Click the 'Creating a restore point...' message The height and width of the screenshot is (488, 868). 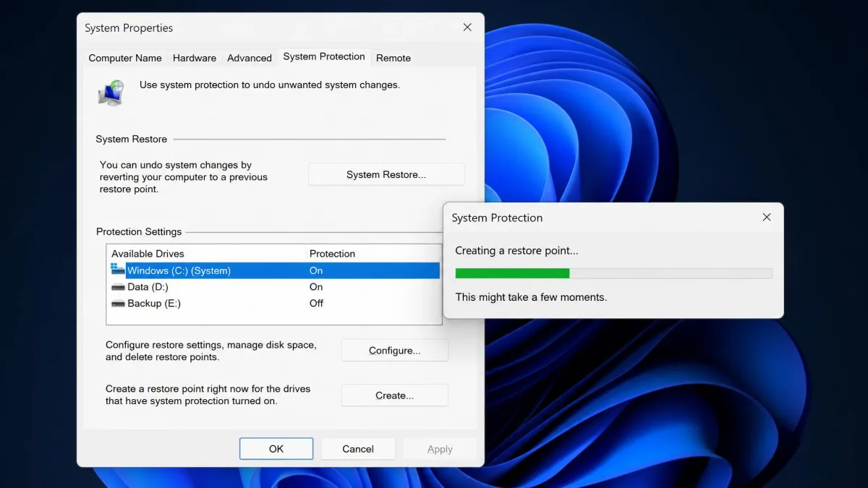[516, 251]
